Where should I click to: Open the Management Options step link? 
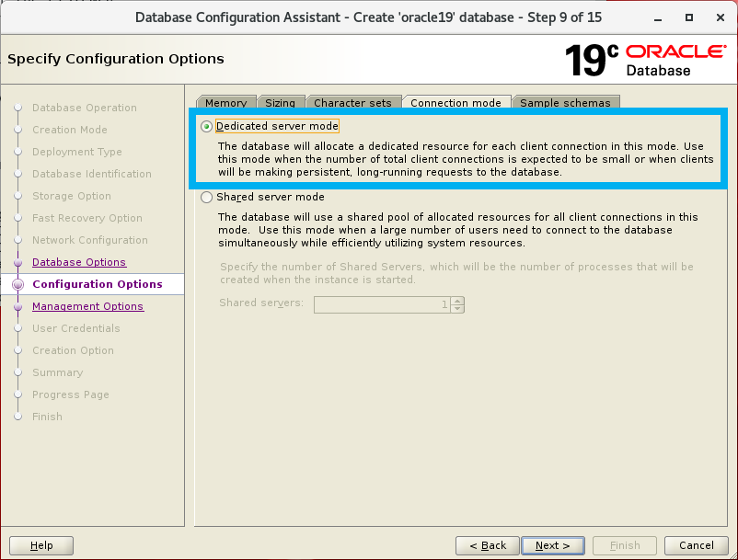coord(88,306)
